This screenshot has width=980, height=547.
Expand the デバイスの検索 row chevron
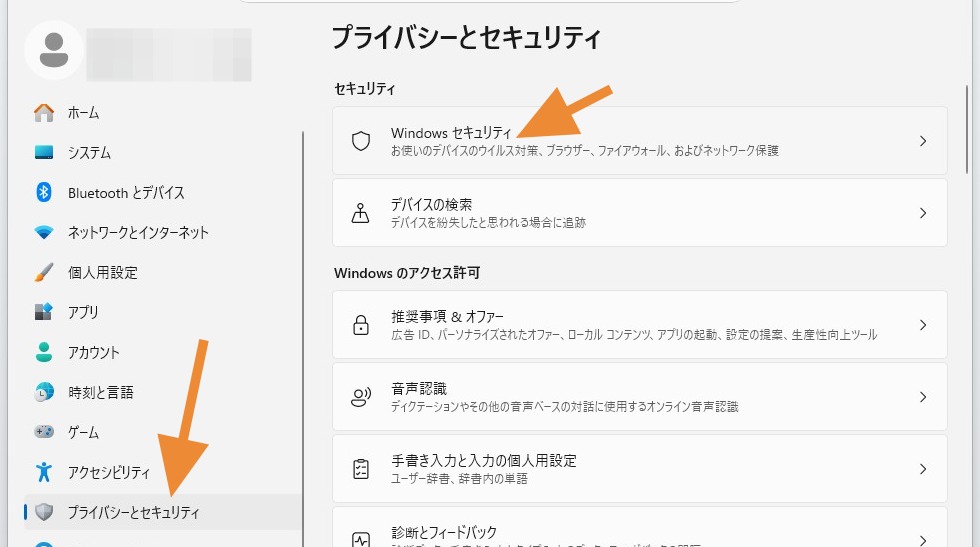point(922,213)
